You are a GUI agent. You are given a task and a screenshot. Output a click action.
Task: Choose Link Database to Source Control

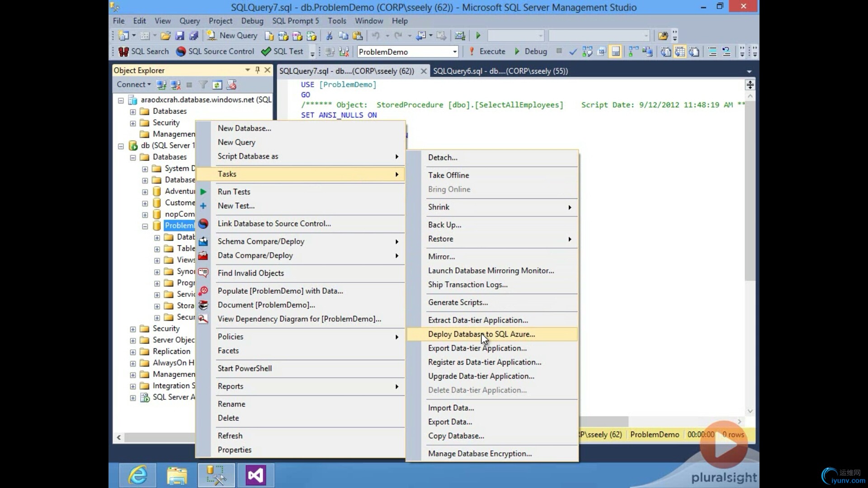pyautogui.click(x=301, y=224)
